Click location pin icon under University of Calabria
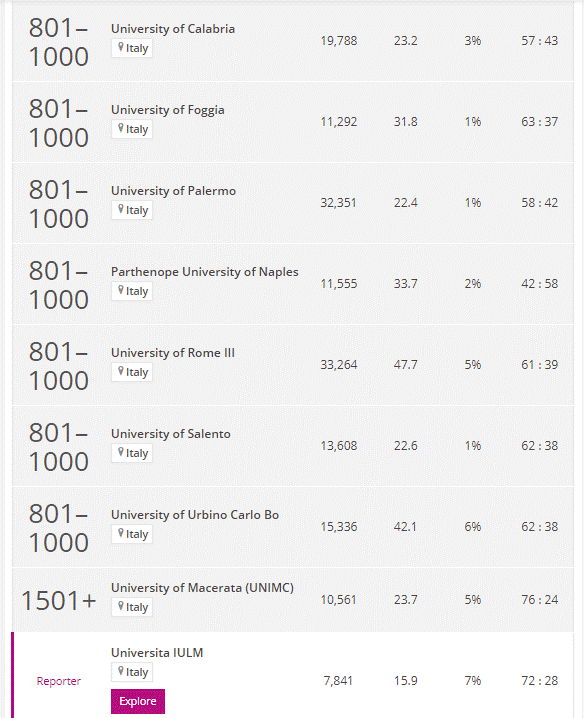Viewport: 584px width, 718px height. 121,47
